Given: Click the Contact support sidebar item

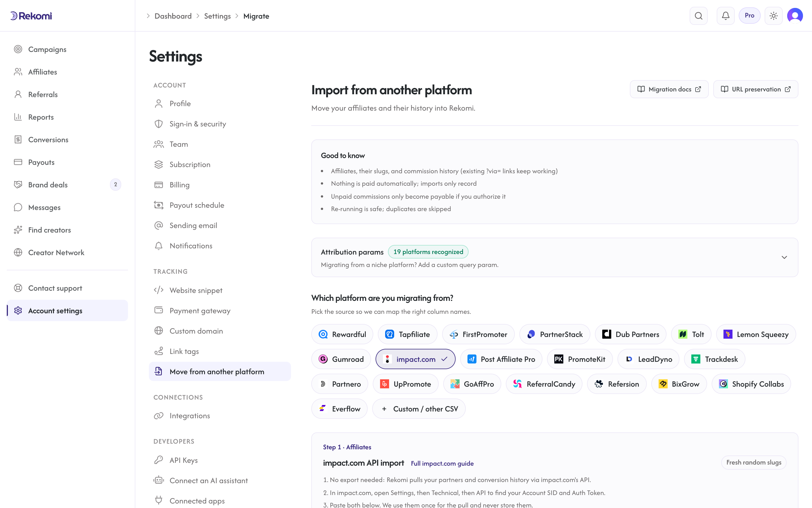Looking at the screenshot, I should coord(67,288).
